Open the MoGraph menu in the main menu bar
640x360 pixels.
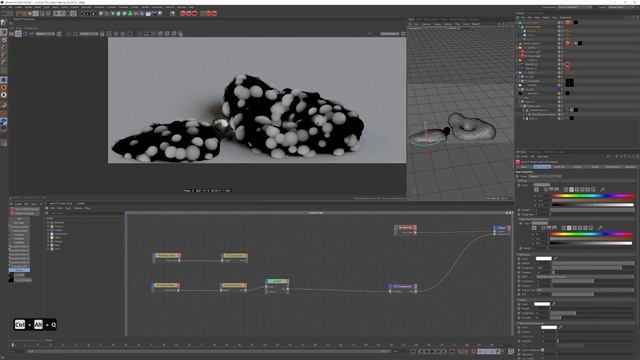86,7
